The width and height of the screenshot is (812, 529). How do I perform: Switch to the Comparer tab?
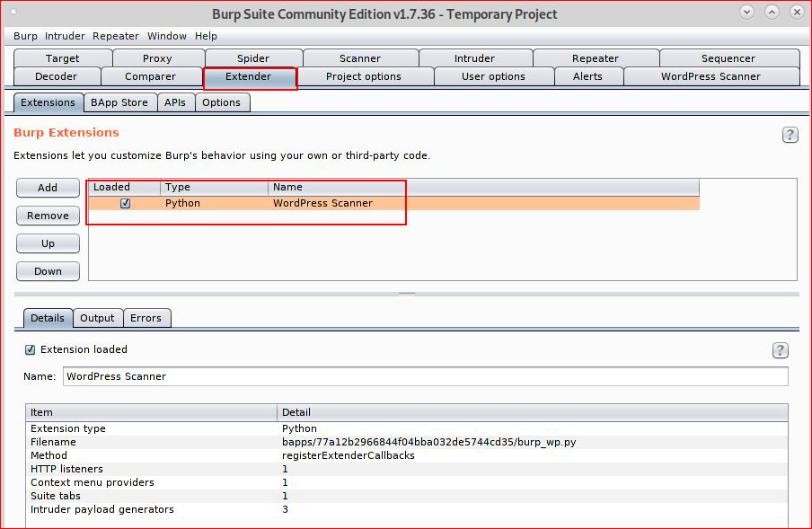tap(150, 76)
